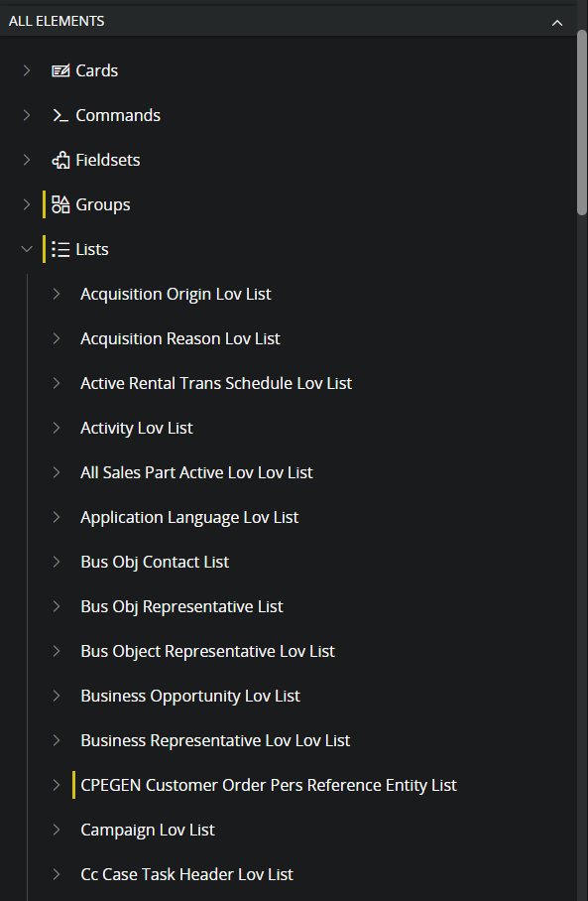Click the Lists bullet icon
The height and width of the screenshot is (901, 588).
click(x=60, y=249)
